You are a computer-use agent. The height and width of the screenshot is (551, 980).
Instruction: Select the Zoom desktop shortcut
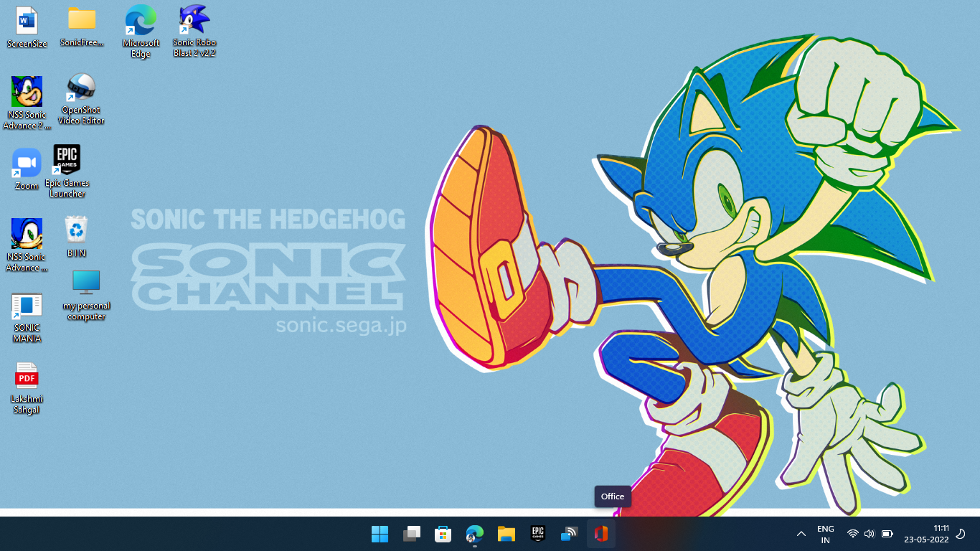[x=27, y=169]
